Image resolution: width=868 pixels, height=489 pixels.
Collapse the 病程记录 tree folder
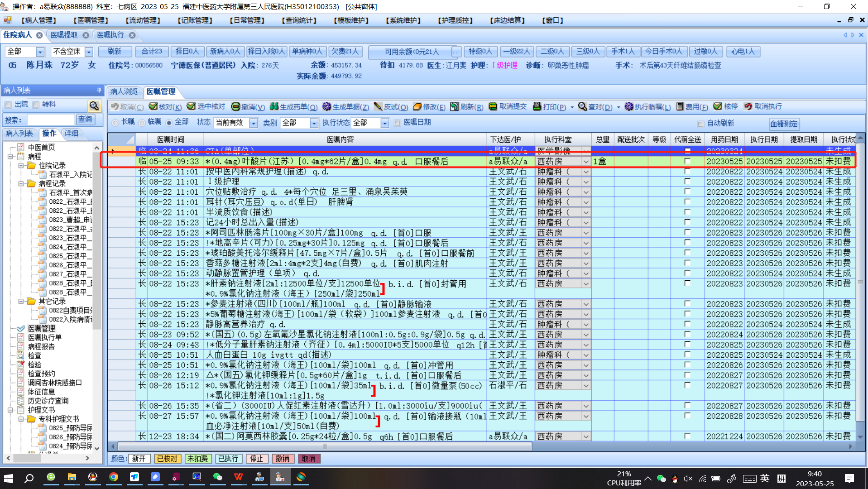(21, 184)
